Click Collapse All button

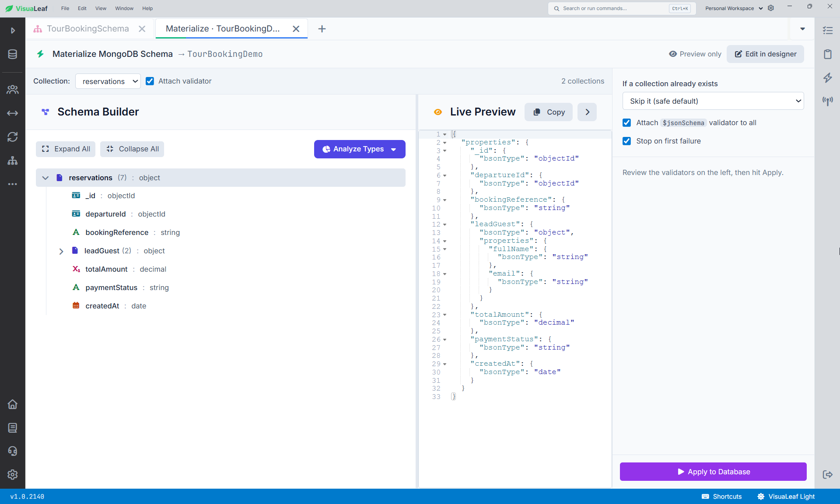[132, 149]
